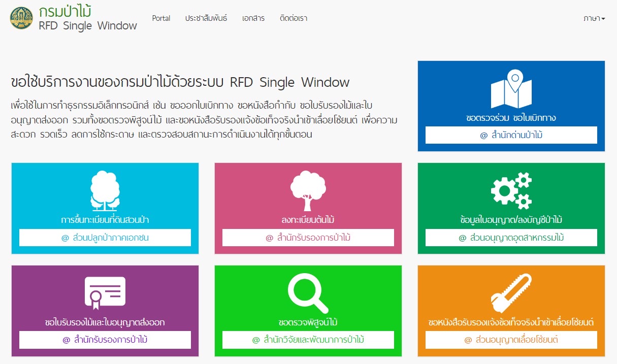617x364 pixels.
Task: Click the ข้อมูลใบอนุญาต/ลงบัญชีป่าไม้ card title
Action: [511, 220]
